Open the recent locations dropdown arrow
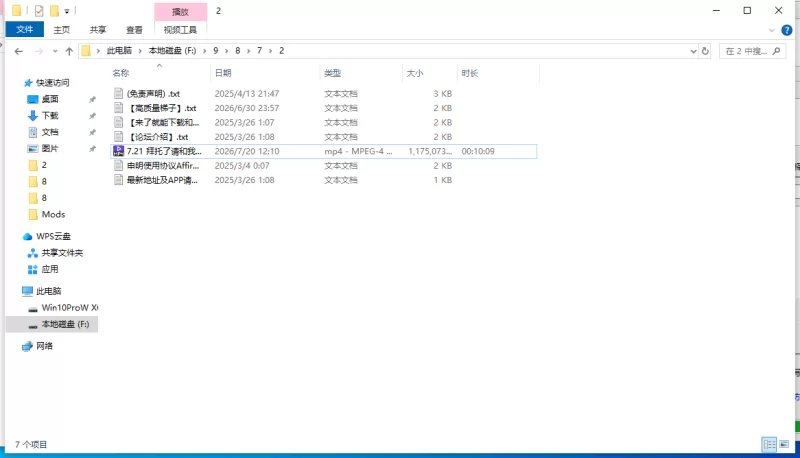The width and height of the screenshot is (800, 458). [x=55, y=51]
